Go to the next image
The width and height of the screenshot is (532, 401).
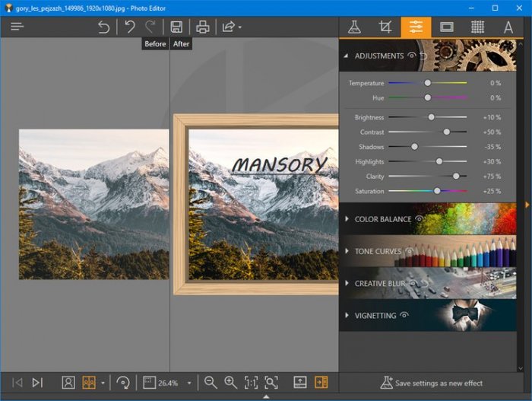pyautogui.click(x=37, y=382)
